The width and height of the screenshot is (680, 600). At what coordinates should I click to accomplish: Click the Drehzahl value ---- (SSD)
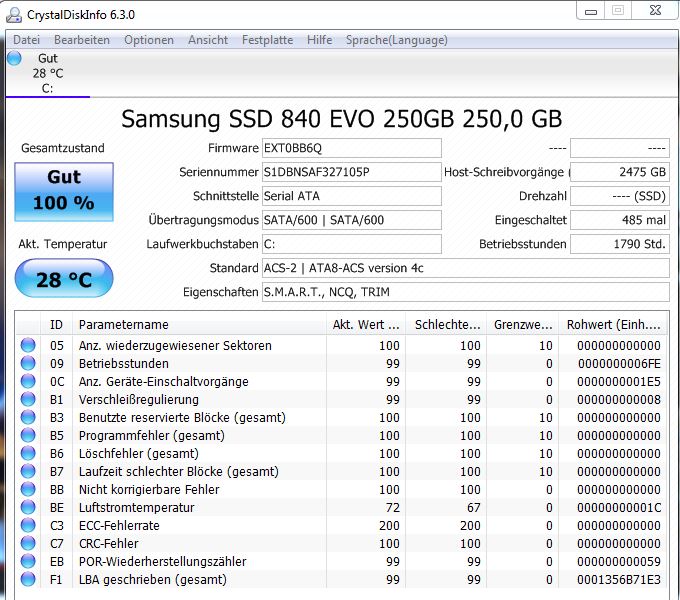pyautogui.click(x=620, y=196)
